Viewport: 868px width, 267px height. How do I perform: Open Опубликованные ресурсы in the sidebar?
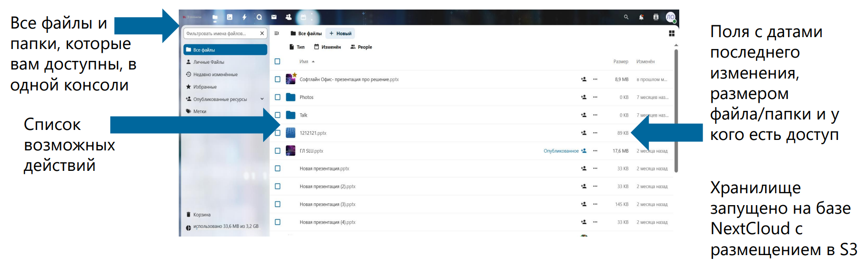click(220, 99)
